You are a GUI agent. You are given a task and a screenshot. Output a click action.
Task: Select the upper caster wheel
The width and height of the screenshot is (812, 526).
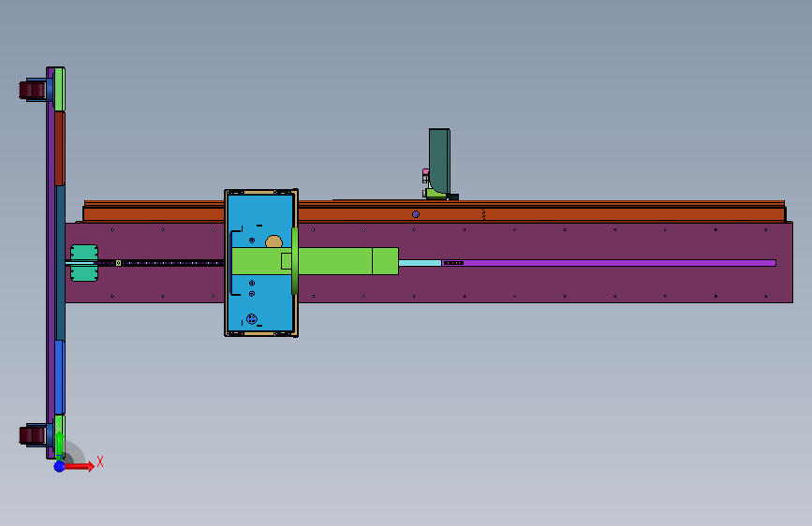pos(32,90)
